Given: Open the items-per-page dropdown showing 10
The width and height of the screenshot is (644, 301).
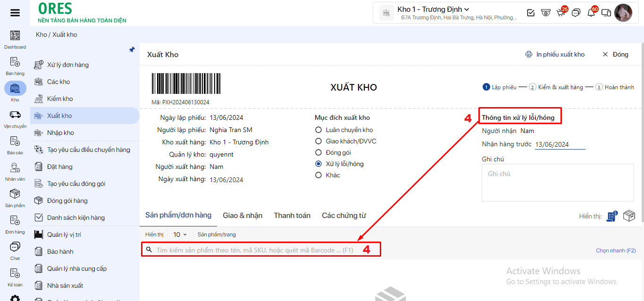Looking at the screenshot, I should (180, 234).
